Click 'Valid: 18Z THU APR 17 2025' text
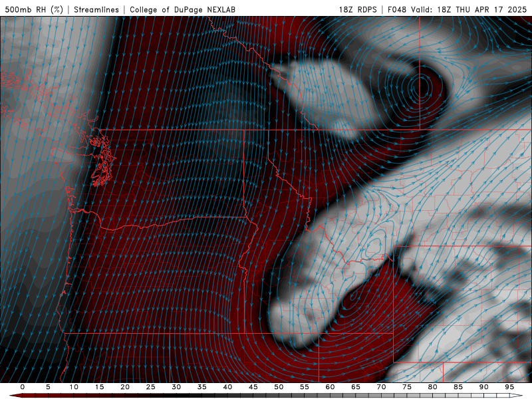The height and width of the screenshot is (399, 532). point(469,9)
